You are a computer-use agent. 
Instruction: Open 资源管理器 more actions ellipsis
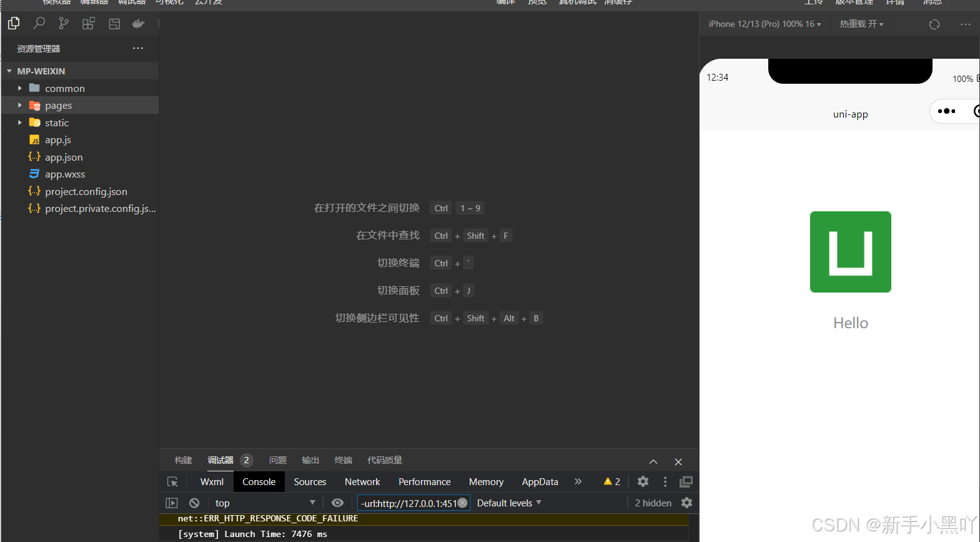click(138, 48)
